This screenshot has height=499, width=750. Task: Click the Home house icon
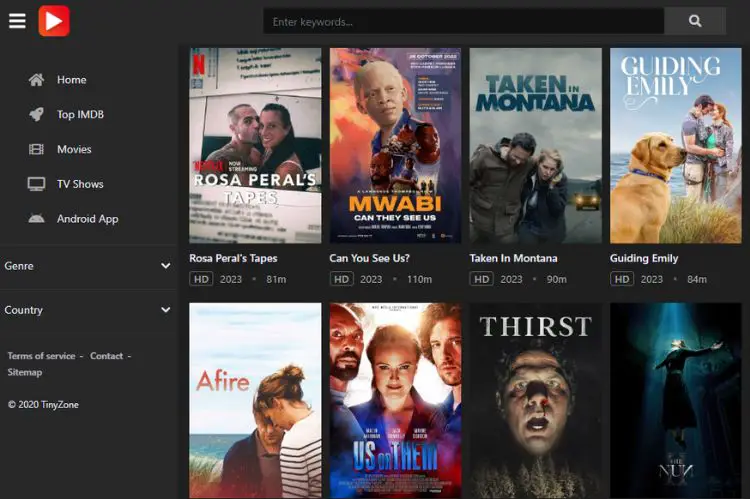point(36,79)
